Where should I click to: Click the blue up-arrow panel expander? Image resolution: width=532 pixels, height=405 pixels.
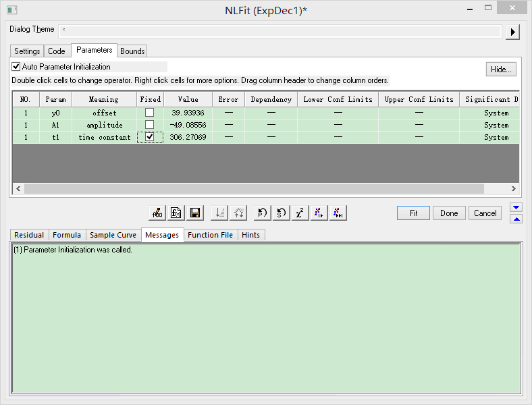coord(516,219)
